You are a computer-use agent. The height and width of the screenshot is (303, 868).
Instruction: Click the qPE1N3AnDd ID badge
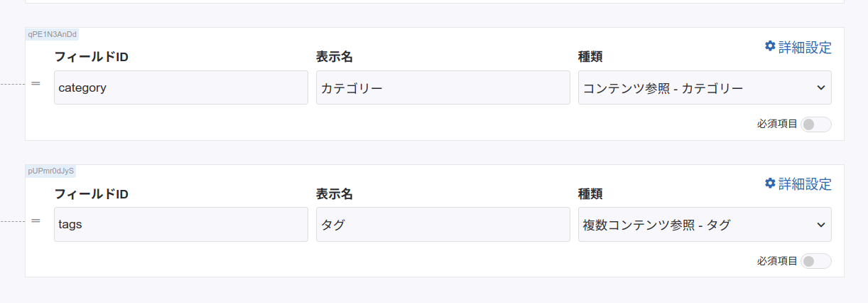(x=52, y=34)
